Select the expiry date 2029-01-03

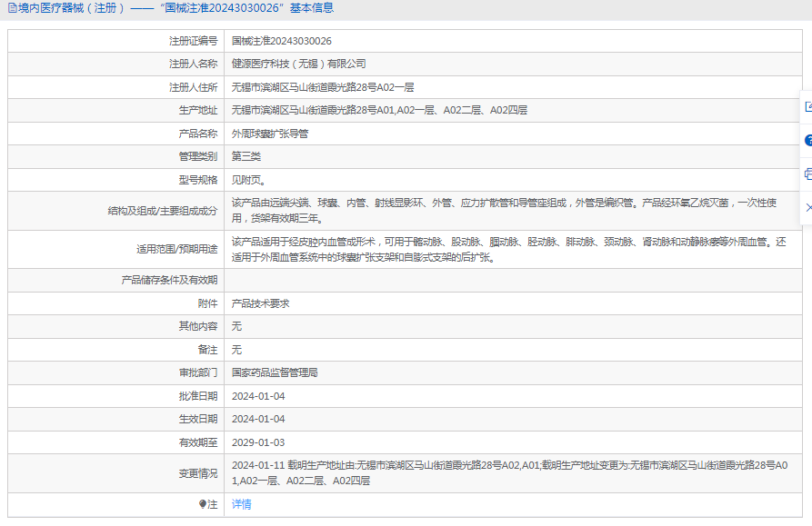tap(258, 442)
